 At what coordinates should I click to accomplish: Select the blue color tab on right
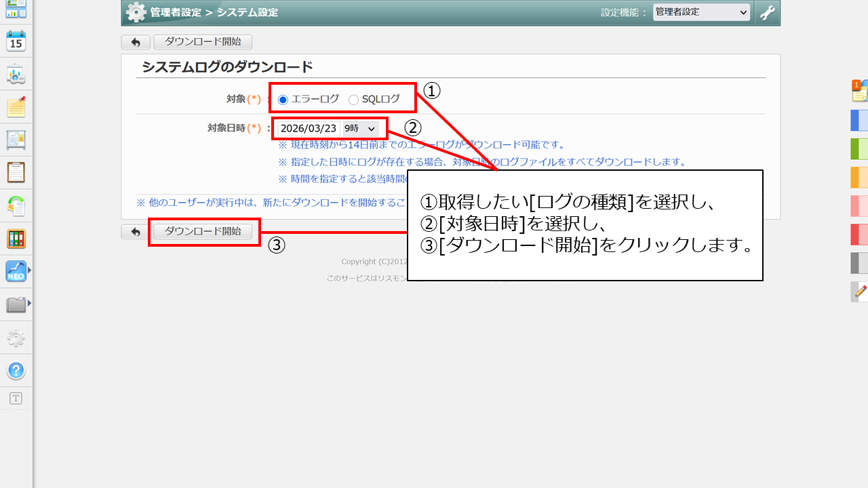point(860,119)
